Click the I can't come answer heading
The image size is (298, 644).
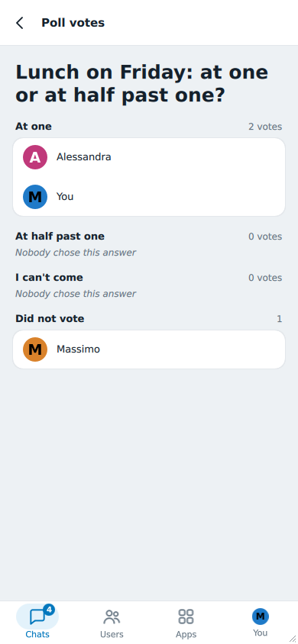pos(50,278)
